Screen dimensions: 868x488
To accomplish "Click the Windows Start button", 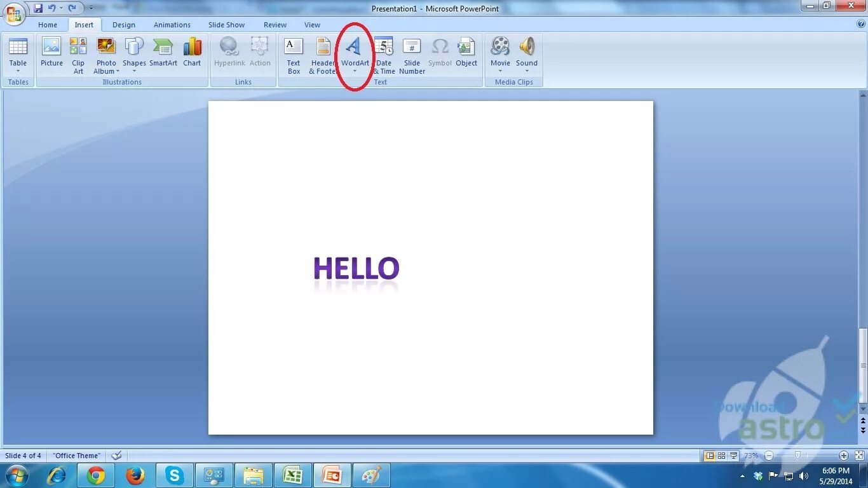I will click(x=17, y=475).
